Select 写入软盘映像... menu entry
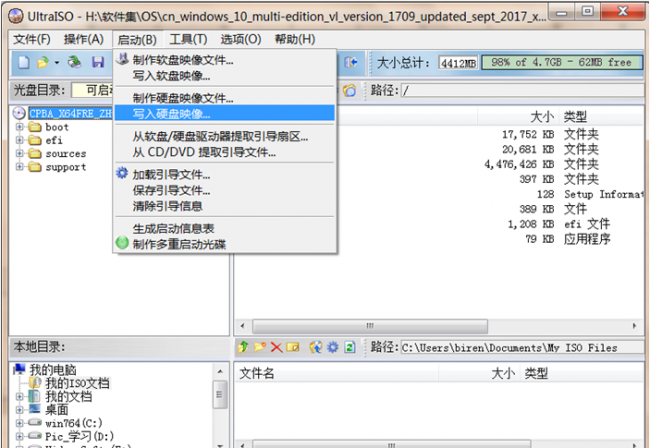This screenshot has width=650, height=448. coord(225,76)
